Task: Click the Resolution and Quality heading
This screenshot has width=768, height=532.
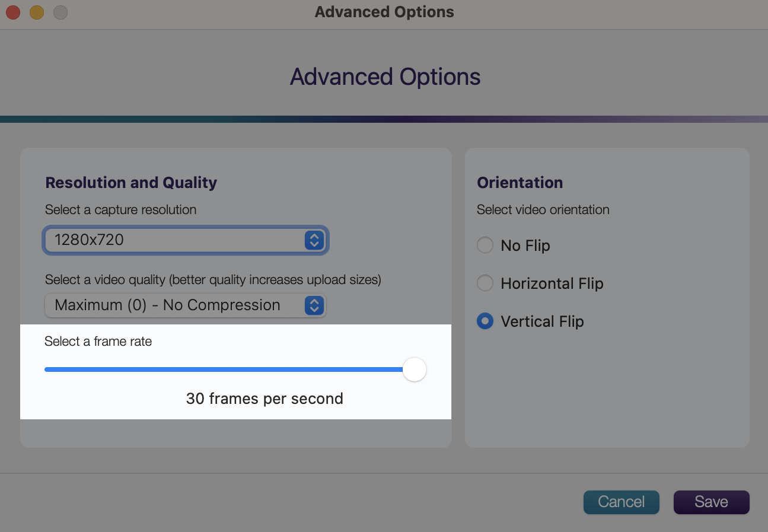Action: pyautogui.click(x=131, y=183)
